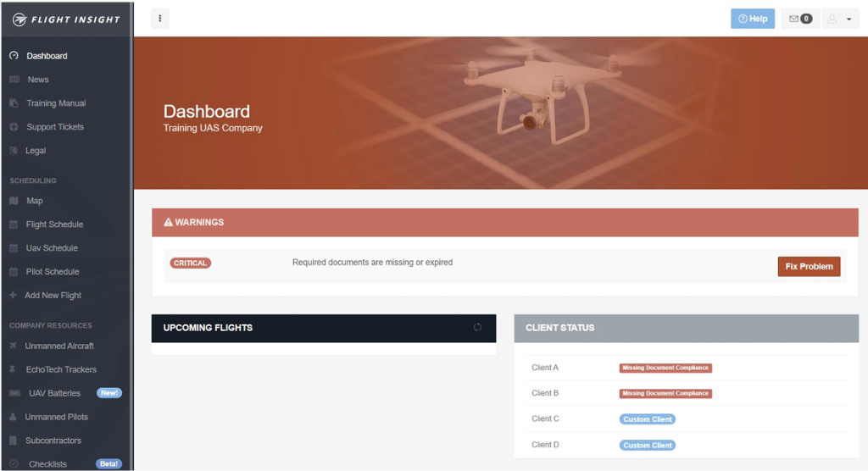Open the Dashboard menu item
Viewport: 868px width, 471px height.
(x=47, y=56)
